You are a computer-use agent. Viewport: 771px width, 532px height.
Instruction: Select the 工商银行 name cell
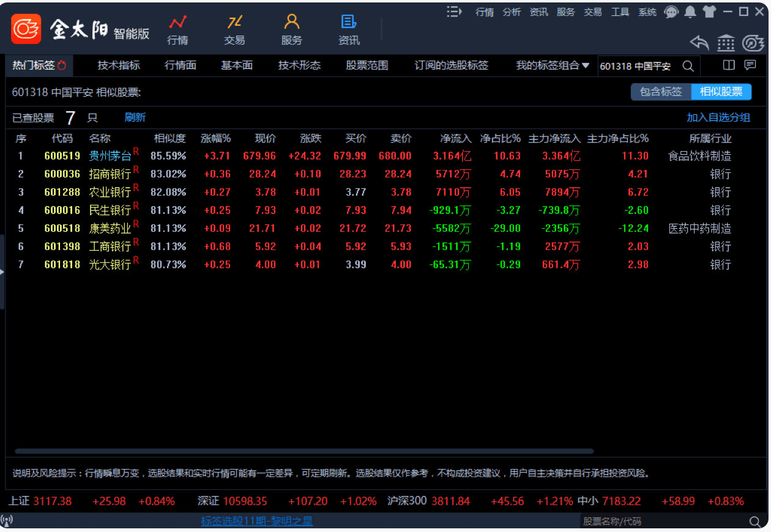[x=110, y=246]
